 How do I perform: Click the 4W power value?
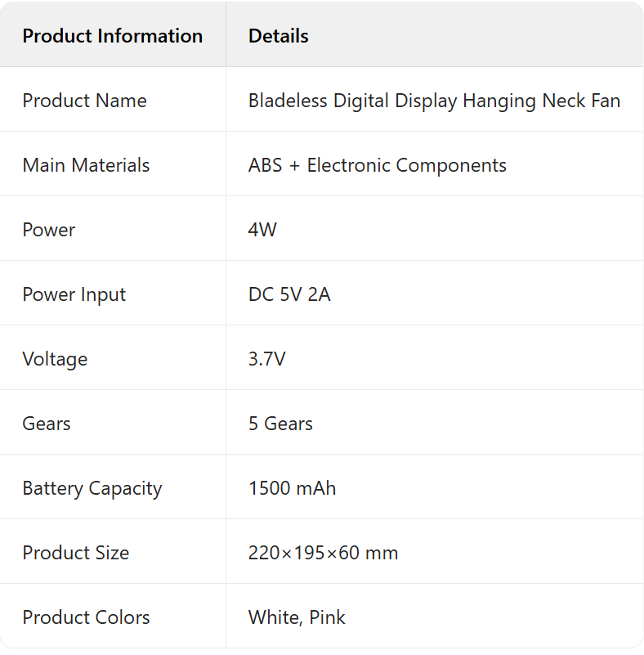(x=262, y=229)
